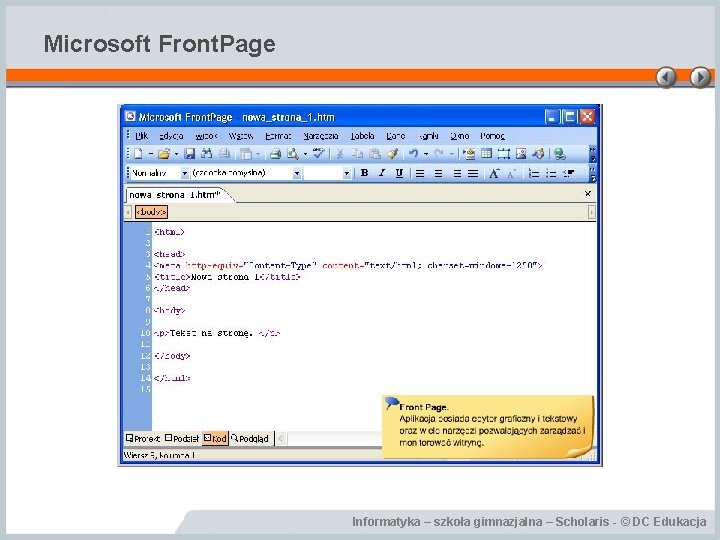Click the Insert Table icon
This screenshot has width=720, height=540.
coord(486,154)
